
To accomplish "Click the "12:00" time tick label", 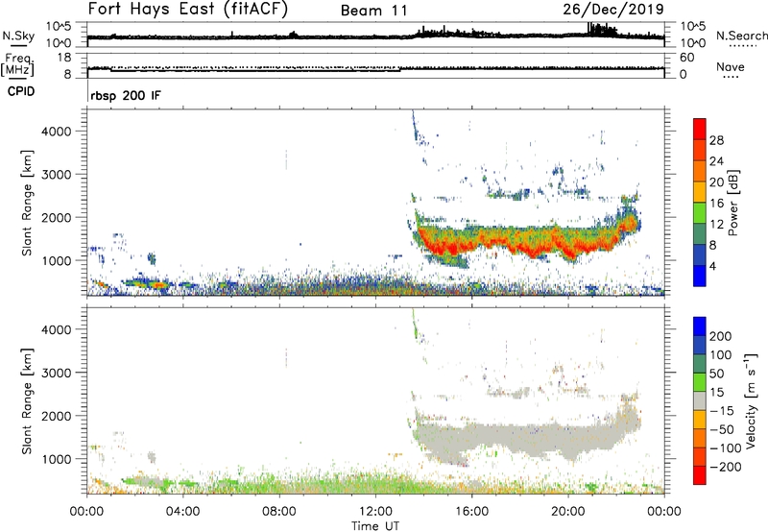I will (x=375, y=512).
